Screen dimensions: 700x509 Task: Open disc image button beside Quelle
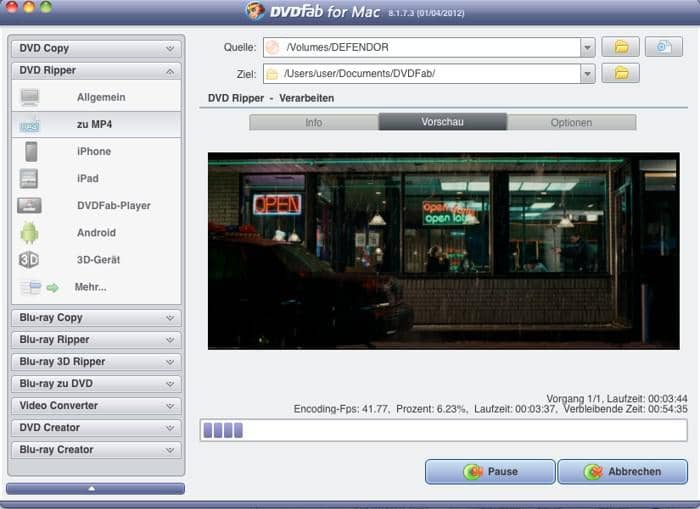(x=663, y=47)
